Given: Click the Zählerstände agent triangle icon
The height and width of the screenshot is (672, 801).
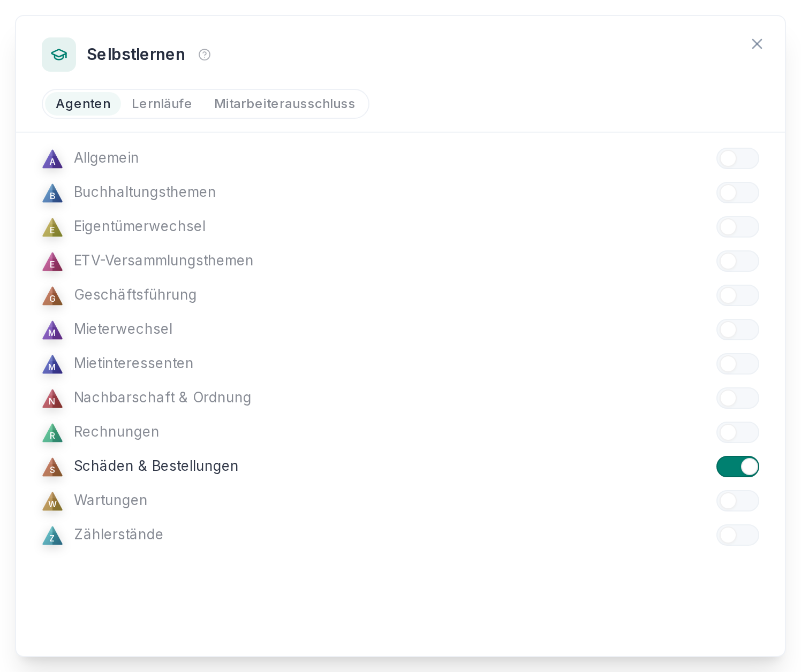Looking at the screenshot, I should (52, 536).
